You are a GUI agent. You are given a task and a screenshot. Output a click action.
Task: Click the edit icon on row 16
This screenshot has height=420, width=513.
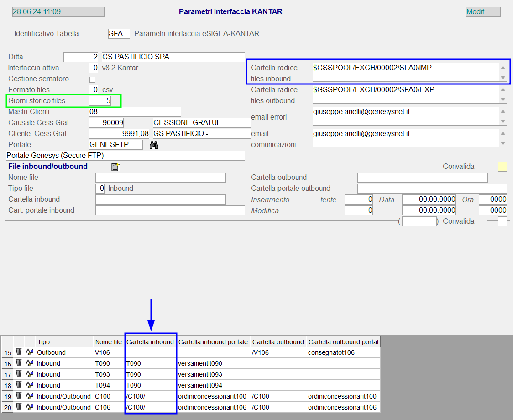point(30,363)
